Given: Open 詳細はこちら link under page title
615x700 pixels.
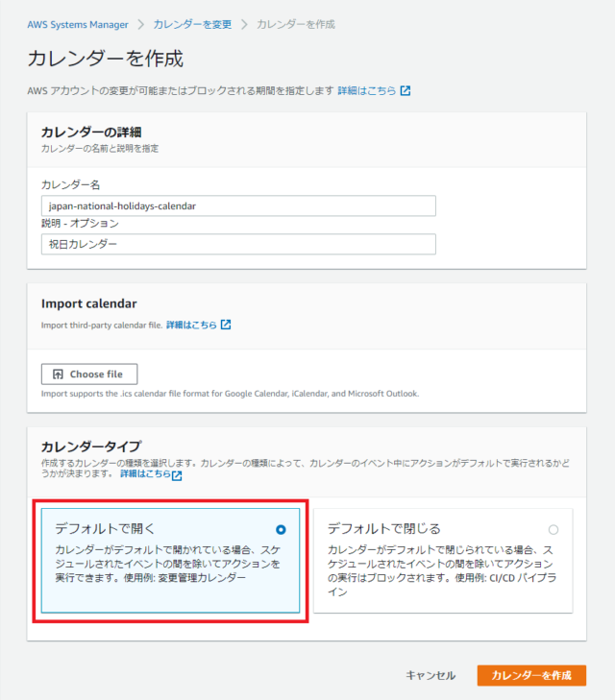Looking at the screenshot, I should [367, 90].
